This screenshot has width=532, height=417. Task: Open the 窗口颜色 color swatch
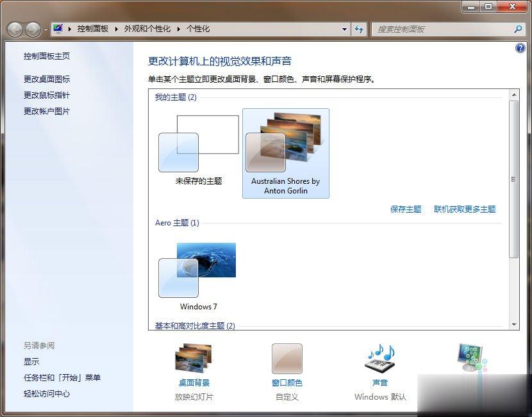click(287, 358)
